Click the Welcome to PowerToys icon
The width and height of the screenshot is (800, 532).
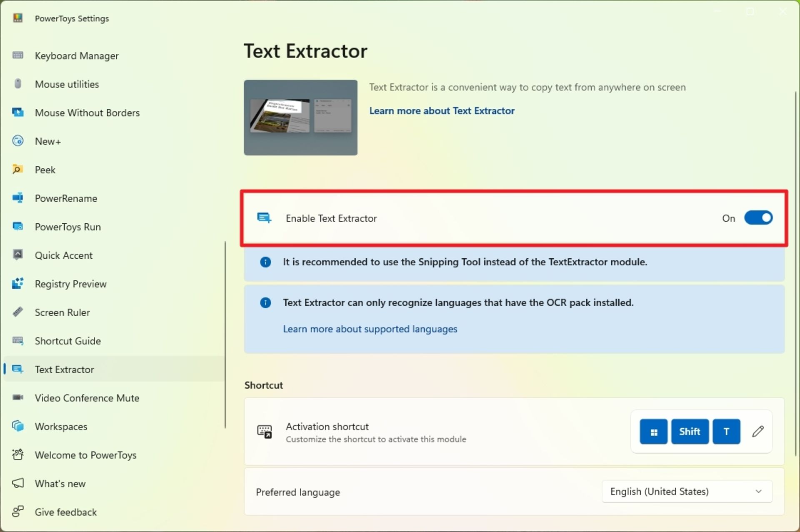click(18, 455)
